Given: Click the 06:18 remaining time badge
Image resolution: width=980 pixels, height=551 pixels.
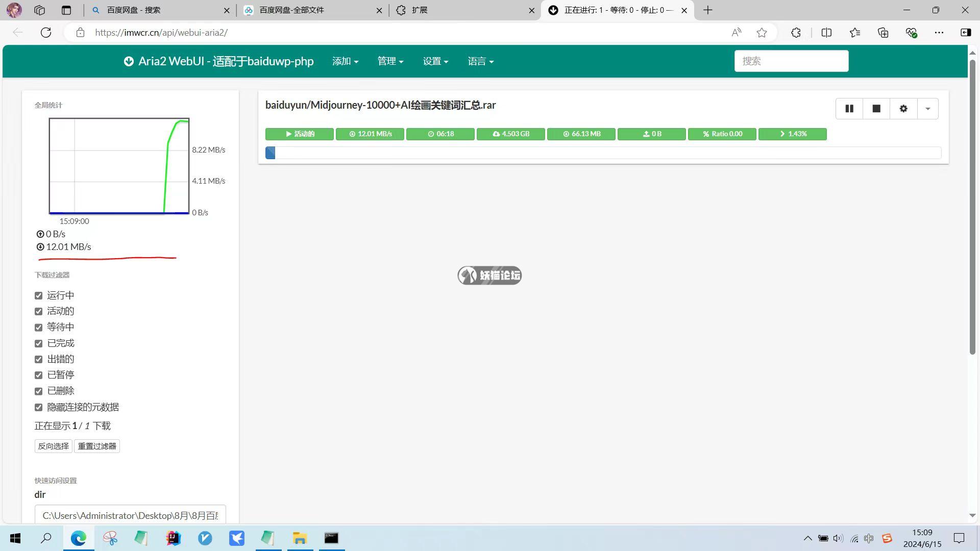Looking at the screenshot, I should (440, 134).
